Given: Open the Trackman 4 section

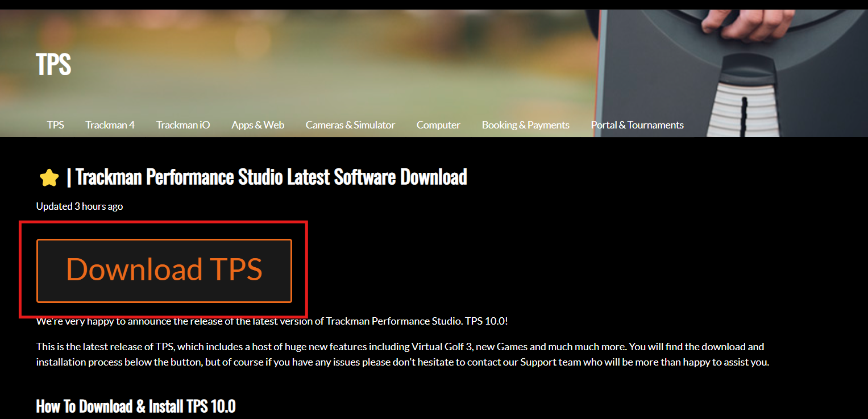Looking at the screenshot, I should [110, 125].
